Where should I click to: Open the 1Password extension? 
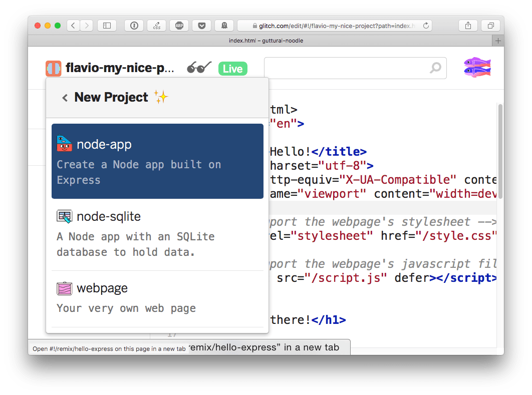(x=134, y=25)
